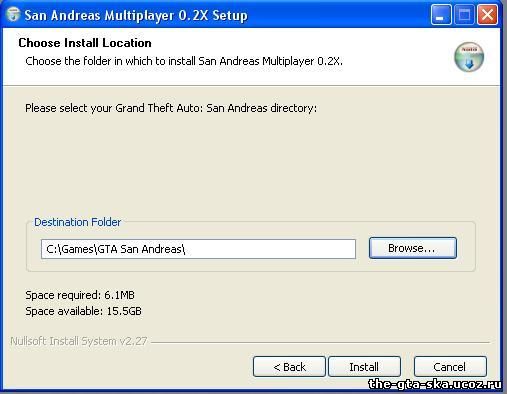
Task: Focus the Destination Folder path field
Action: pos(198,249)
